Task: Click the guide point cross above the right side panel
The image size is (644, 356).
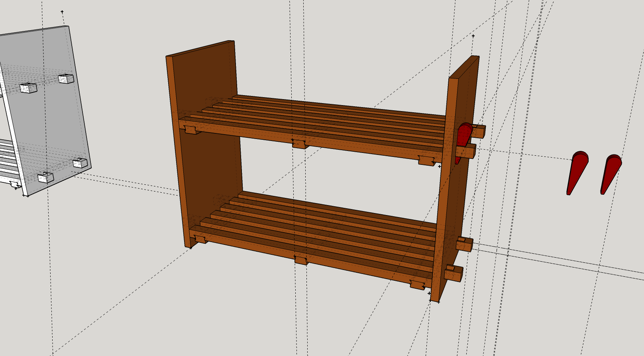Action: (473, 36)
